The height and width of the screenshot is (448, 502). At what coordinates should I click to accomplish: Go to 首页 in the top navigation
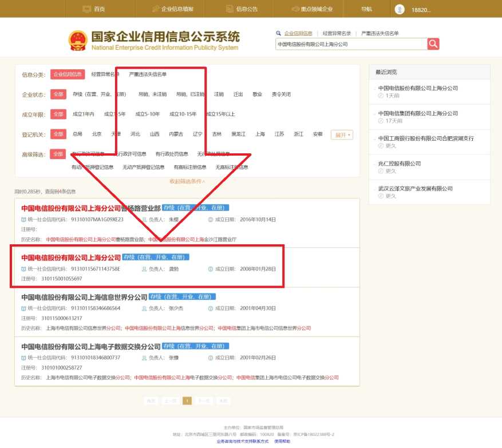99,9
